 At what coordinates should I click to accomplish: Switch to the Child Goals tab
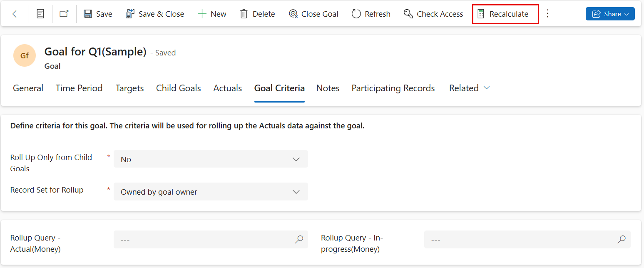coord(179,88)
